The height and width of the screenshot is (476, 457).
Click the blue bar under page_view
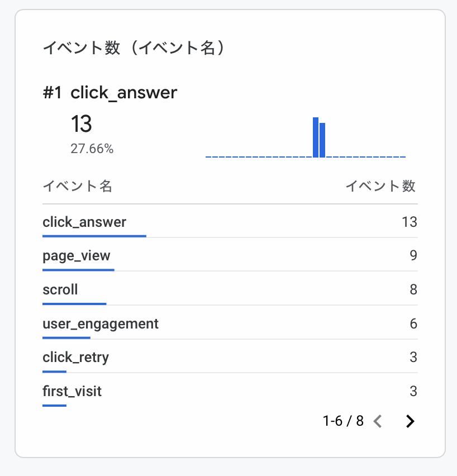pyautogui.click(x=78, y=270)
